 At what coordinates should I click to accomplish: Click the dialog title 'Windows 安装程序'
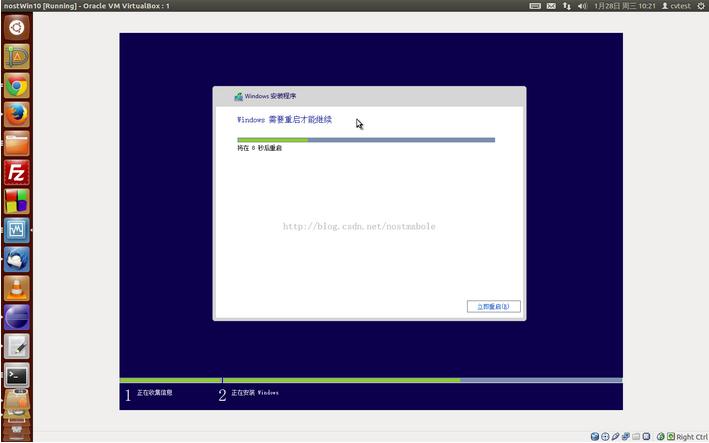tap(270, 96)
